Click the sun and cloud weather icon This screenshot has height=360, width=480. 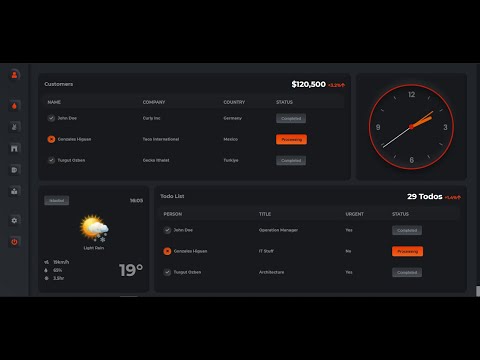click(94, 228)
